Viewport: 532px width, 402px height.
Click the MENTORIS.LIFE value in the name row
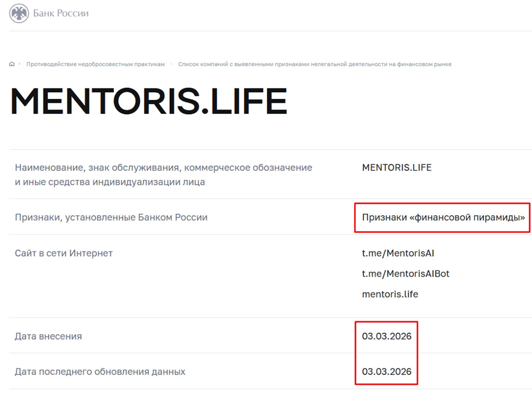[x=396, y=167]
